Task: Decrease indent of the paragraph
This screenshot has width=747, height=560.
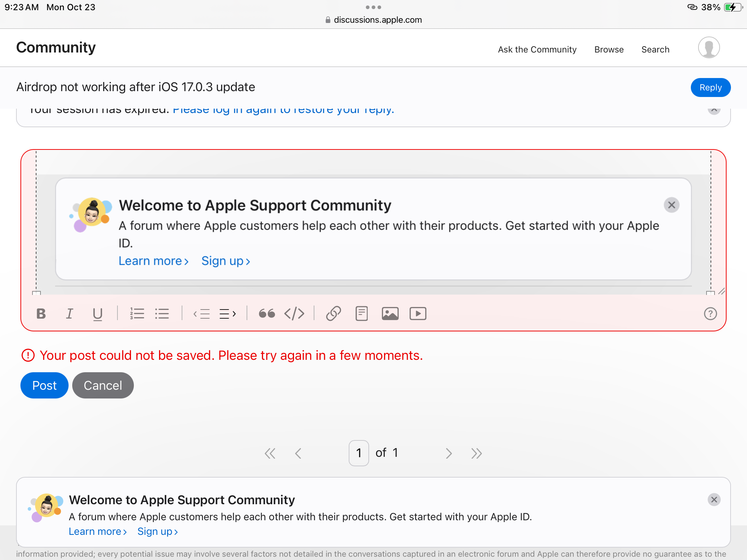Action: point(202,314)
